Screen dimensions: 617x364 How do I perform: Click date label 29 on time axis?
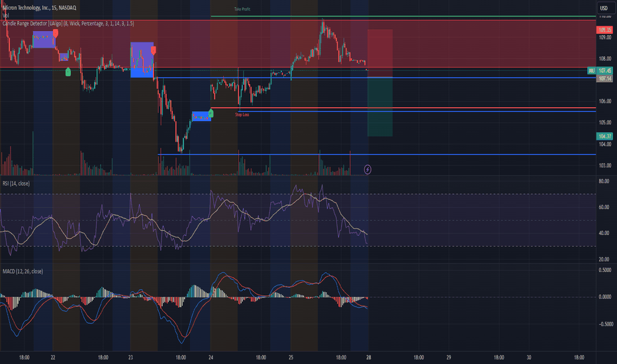coord(449,357)
